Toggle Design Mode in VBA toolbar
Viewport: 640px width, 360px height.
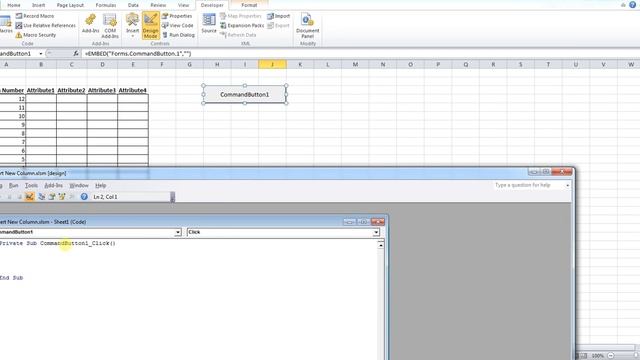(x=29, y=197)
